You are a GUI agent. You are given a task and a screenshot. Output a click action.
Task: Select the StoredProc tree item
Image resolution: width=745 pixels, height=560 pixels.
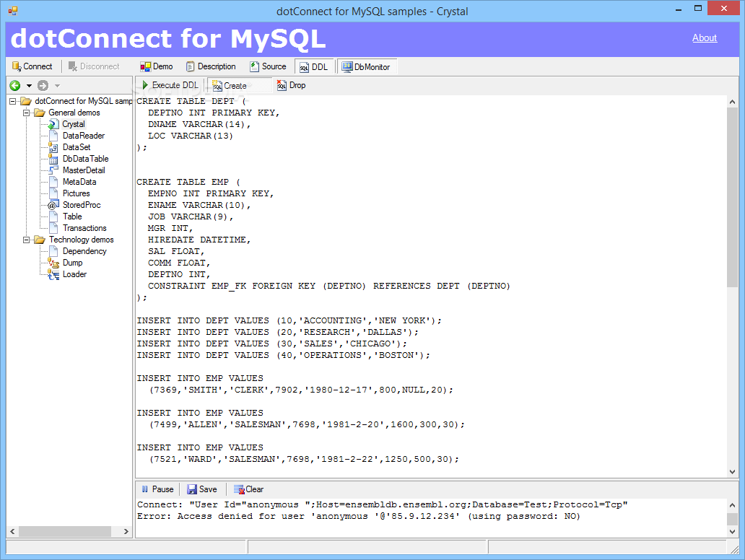pos(82,205)
